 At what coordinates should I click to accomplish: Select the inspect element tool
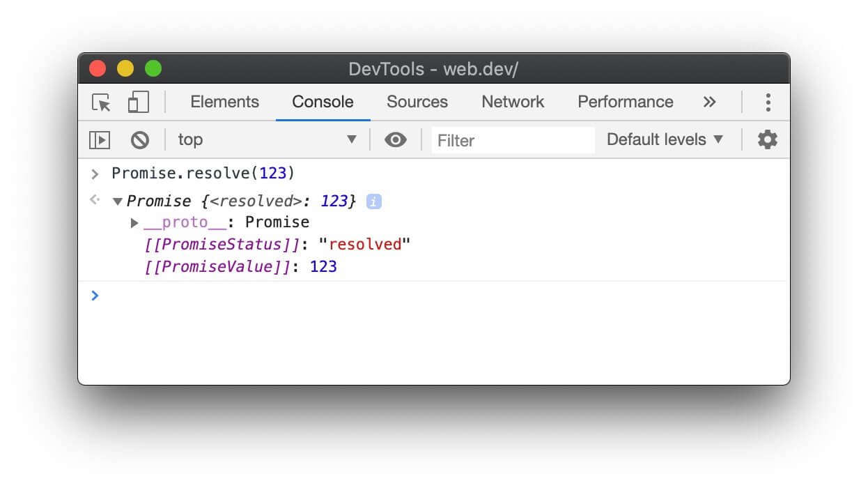tap(100, 102)
